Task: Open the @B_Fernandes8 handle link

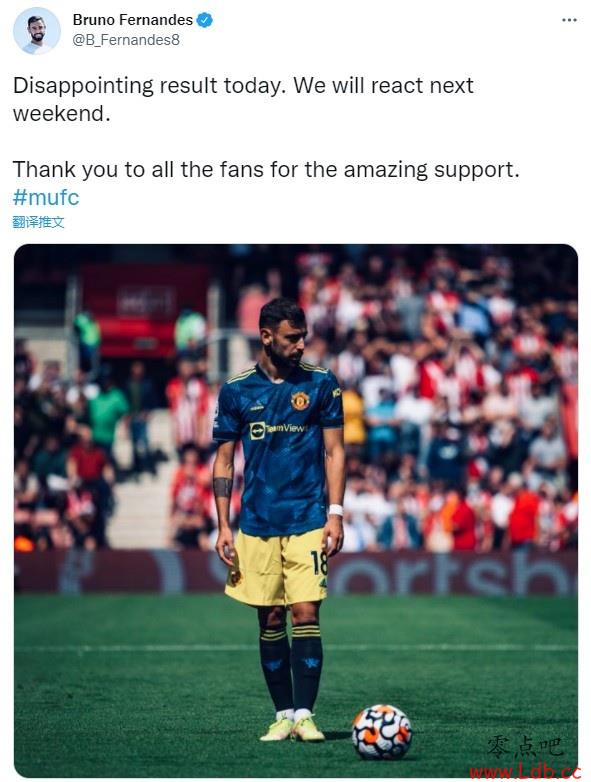Action: [126, 40]
